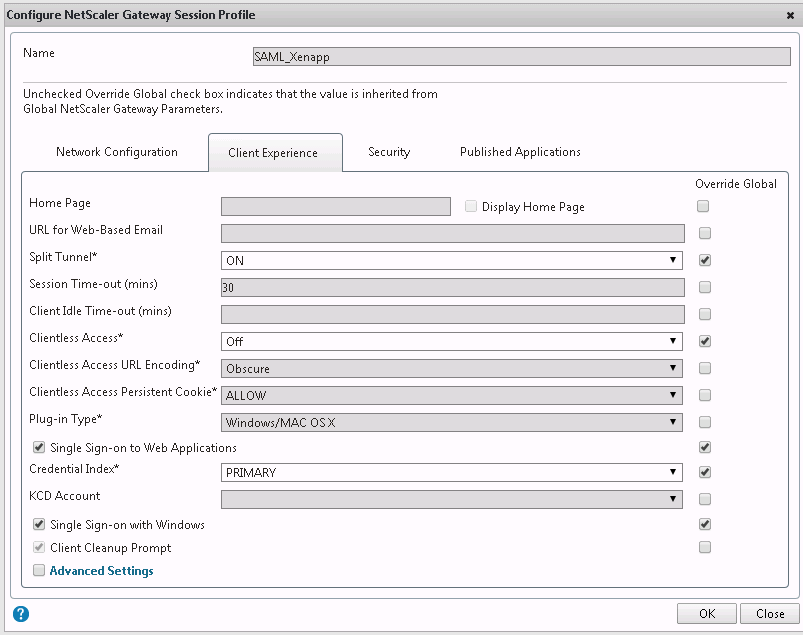Click the blue help question mark icon

coord(21,614)
